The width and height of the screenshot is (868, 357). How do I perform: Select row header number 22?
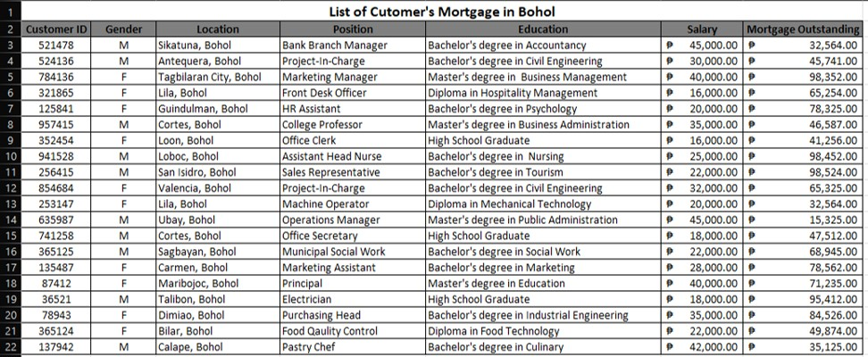tap(10, 347)
